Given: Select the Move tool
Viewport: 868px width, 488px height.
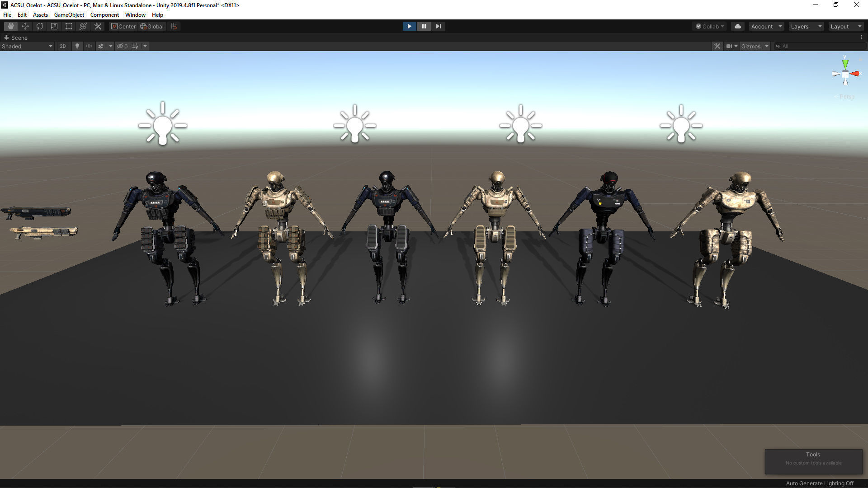Looking at the screenshot, I should click(x=25, y=26).
